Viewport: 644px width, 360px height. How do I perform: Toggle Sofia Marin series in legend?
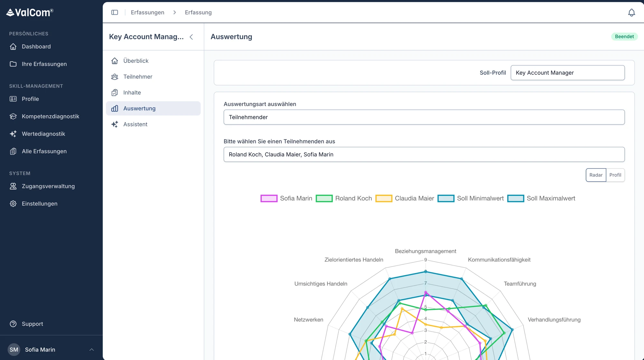(x=286, y=199)
